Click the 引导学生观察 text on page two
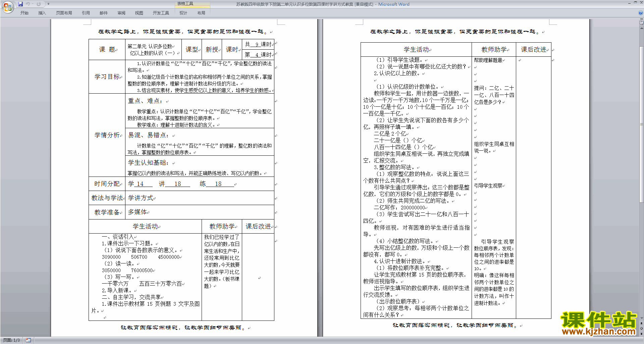Viewport: 644px width, 344px height. point(488,186)
